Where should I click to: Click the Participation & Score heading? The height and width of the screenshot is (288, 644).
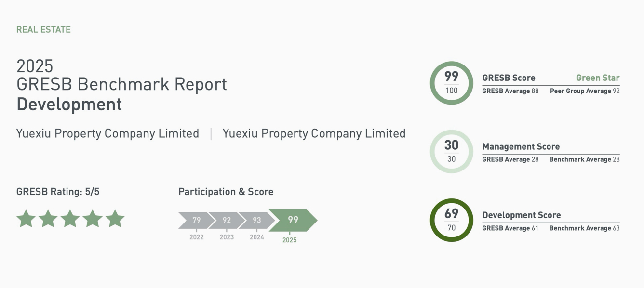pos(226,192)
